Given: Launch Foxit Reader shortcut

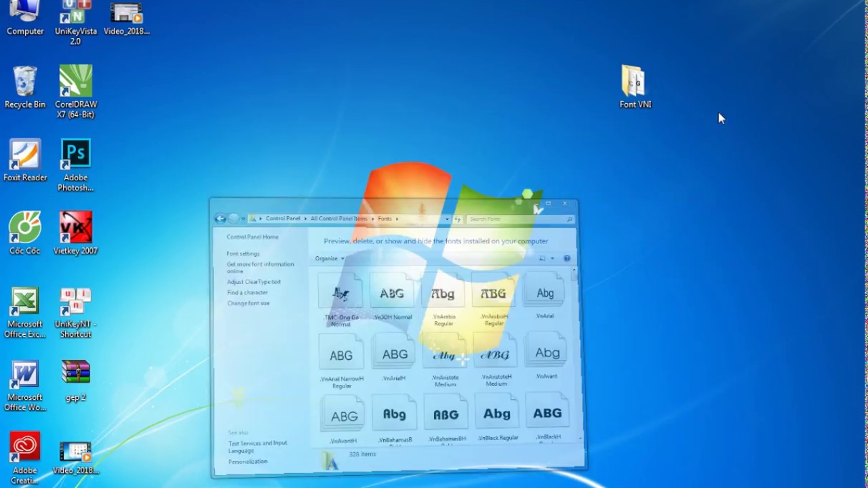Looking at the screenshot, I should pyautogui.click(x=25, y=161).
